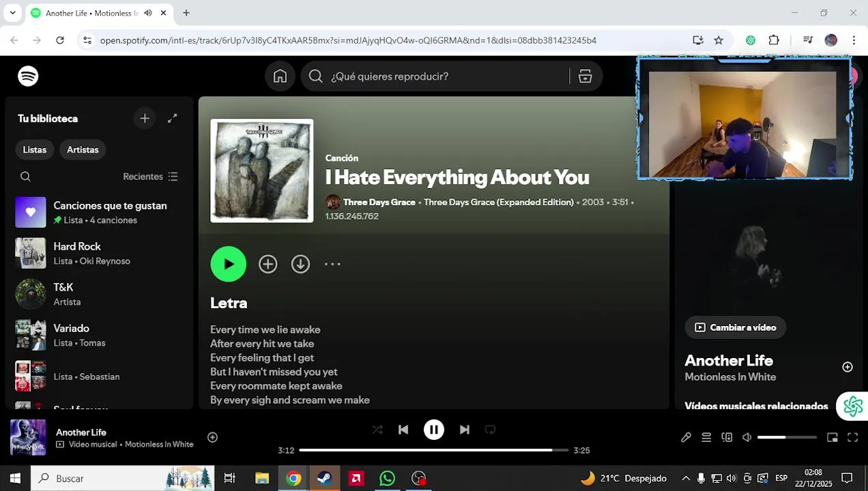
Task: Open the extensions puzzle menu
Action: pyautogui.click(x=774, y=40)
